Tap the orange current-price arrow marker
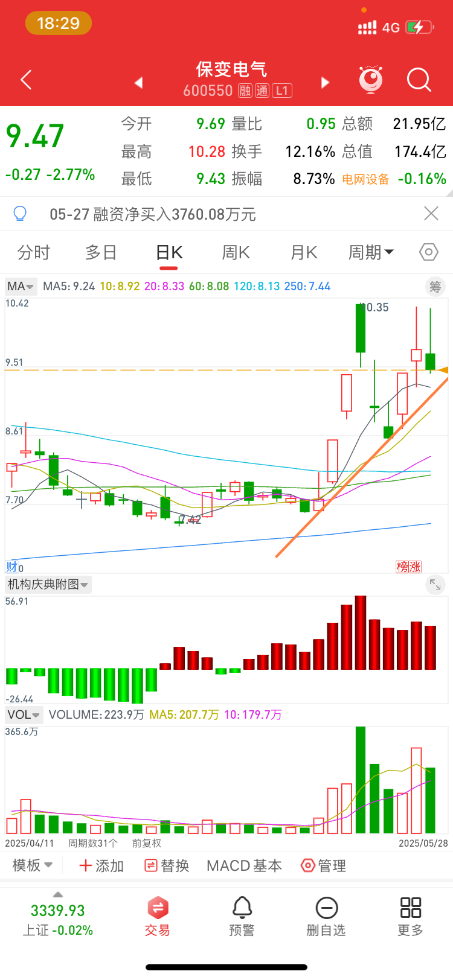The width and height of the screenshot is (453, 980). point(444,370)
